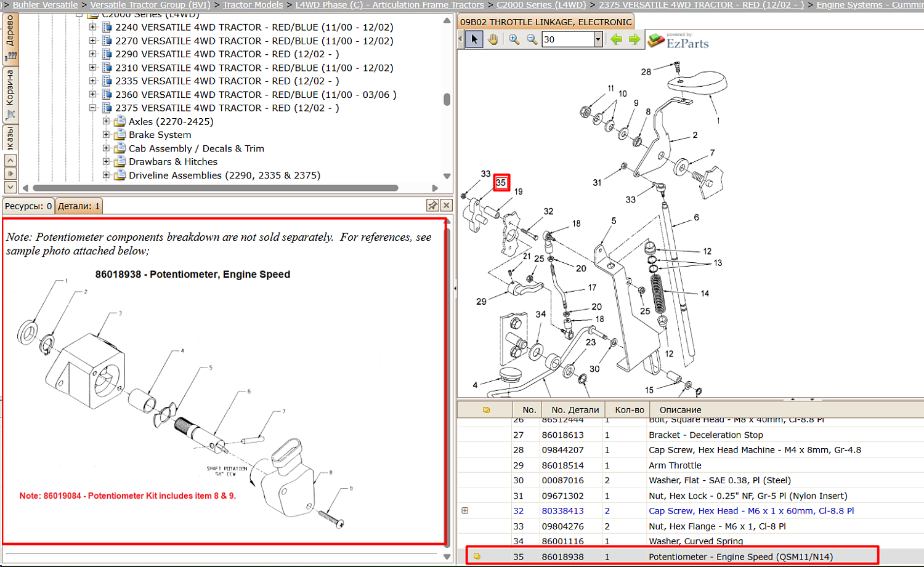Image resolution: width=924 pixels, height=567 pixels.
Task: Expand the 2335 Versatile 4WD Tractor node
Action: [92, 81]
